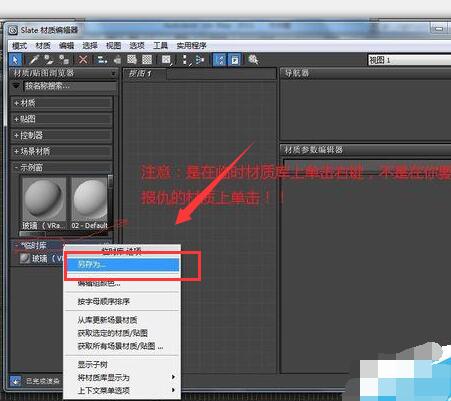This screenshot has width=451, height=401.
Task: Toggle Hide Unused Nodeslots icon
Action: tap(117, 60)
